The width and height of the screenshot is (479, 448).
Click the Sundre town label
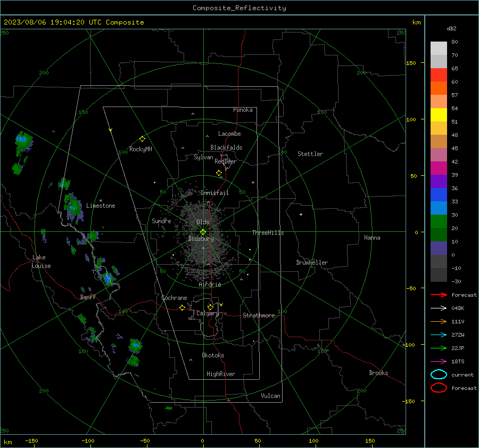click(x=161, y=221)
